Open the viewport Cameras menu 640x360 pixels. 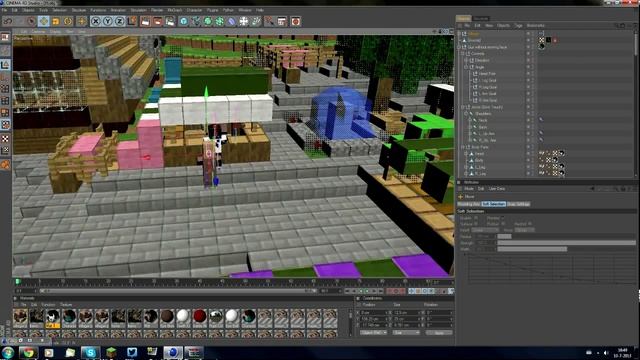point(38,31)
